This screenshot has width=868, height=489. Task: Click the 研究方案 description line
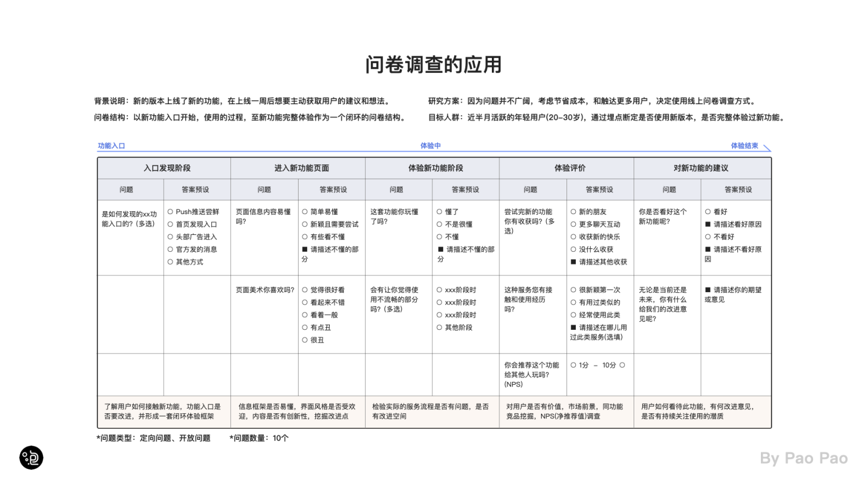click(x=593, y=101)
